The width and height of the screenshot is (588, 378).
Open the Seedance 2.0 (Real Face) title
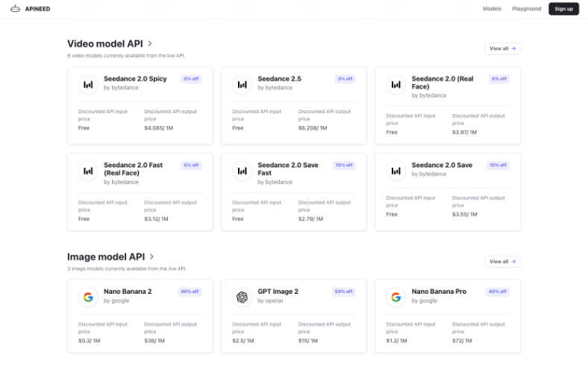(442, 83)
